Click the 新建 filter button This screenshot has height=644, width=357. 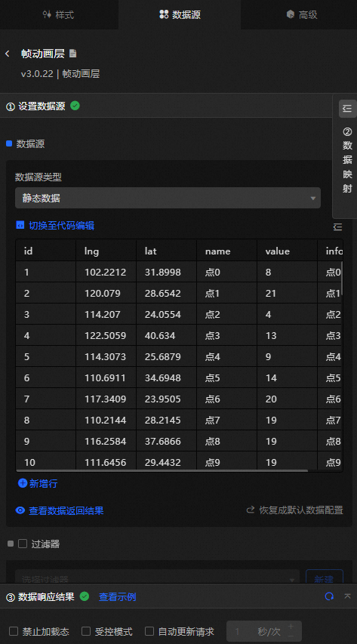click(325, 577)
